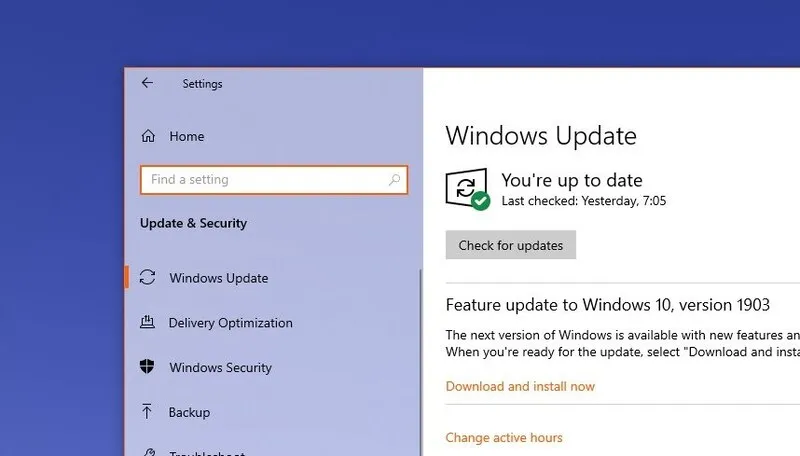
Task: Open the Change active hours link
Action: (504, 437)
